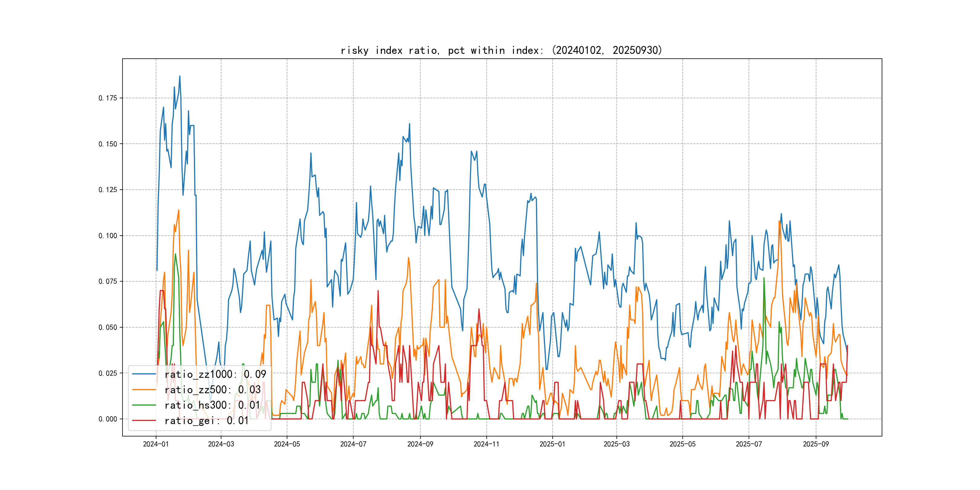Click the 0.050 y-axis tick label

108,328
